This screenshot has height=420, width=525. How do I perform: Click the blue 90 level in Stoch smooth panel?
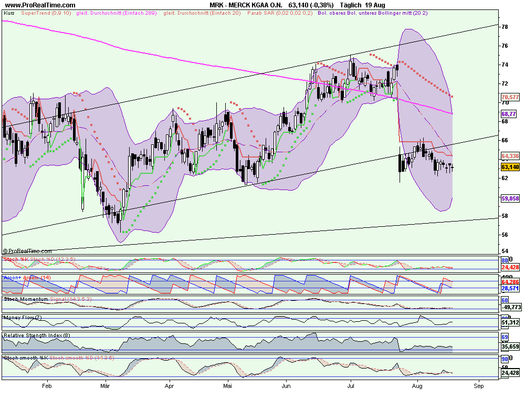point(505,359)
